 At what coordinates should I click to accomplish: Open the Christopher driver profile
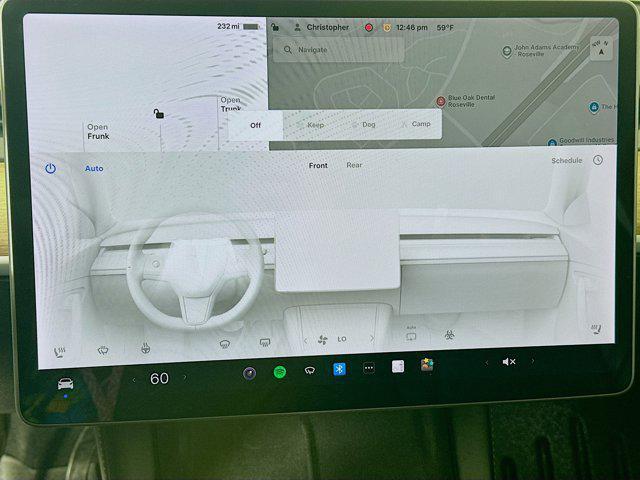pos(322,27)
